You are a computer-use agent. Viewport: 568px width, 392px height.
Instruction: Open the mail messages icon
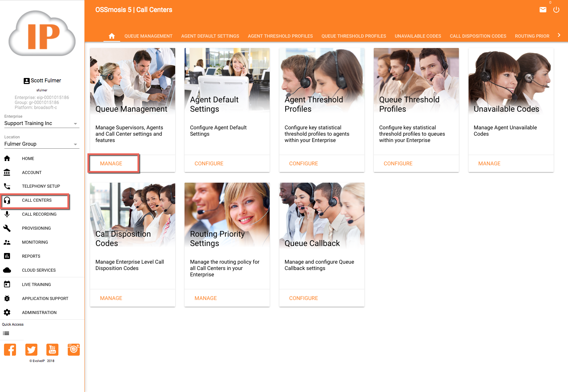[543, 10]
